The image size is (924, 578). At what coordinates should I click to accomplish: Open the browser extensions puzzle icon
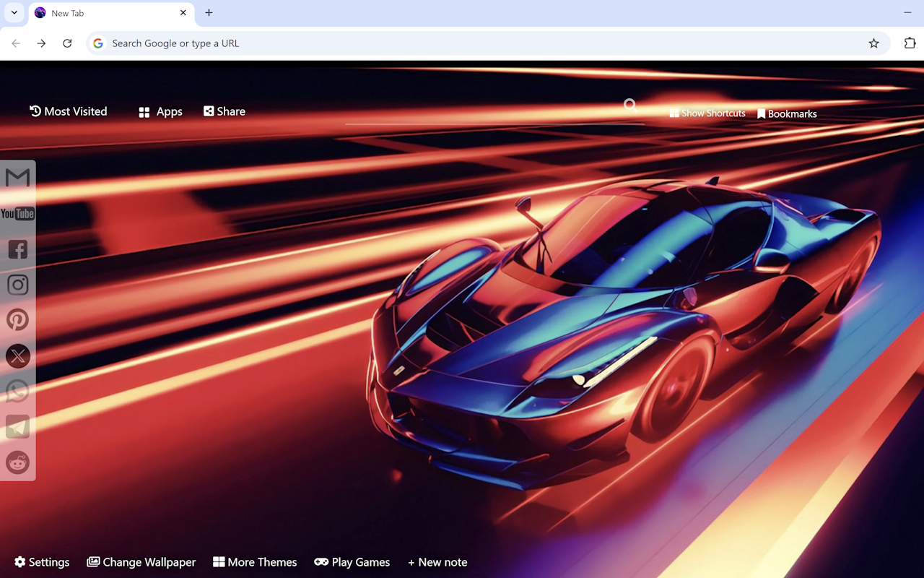910,43
